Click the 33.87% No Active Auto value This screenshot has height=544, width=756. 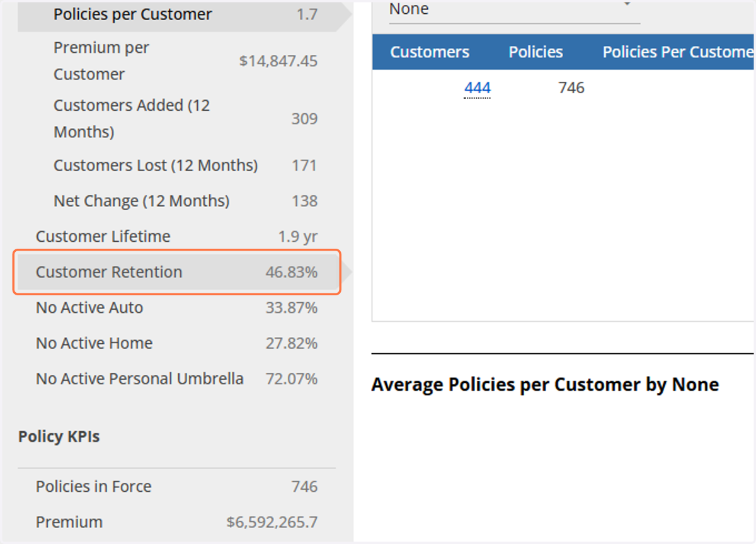tap(292, 308)
